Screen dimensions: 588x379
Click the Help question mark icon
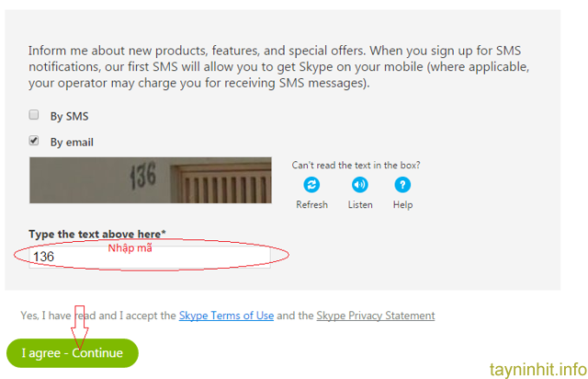pos(402,184)
